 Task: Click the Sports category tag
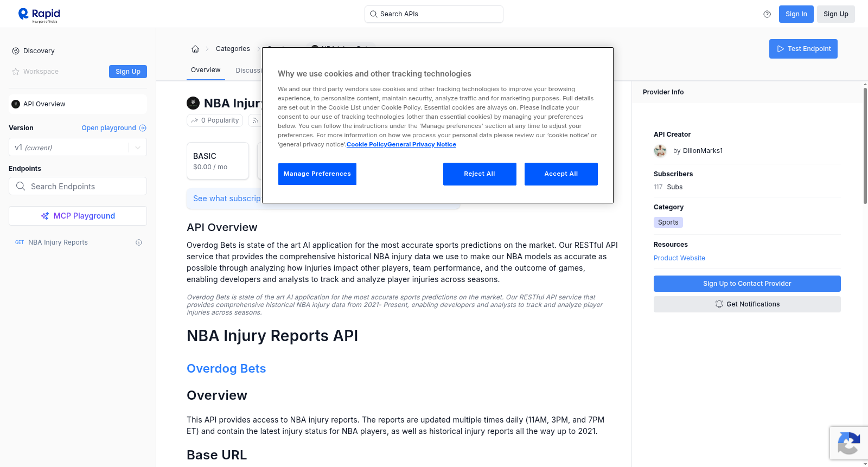coord(668,222)
